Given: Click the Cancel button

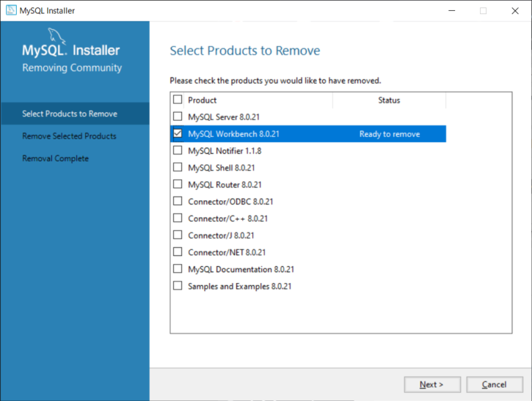Looking at the screenshot, I should [x=494, y=384].
